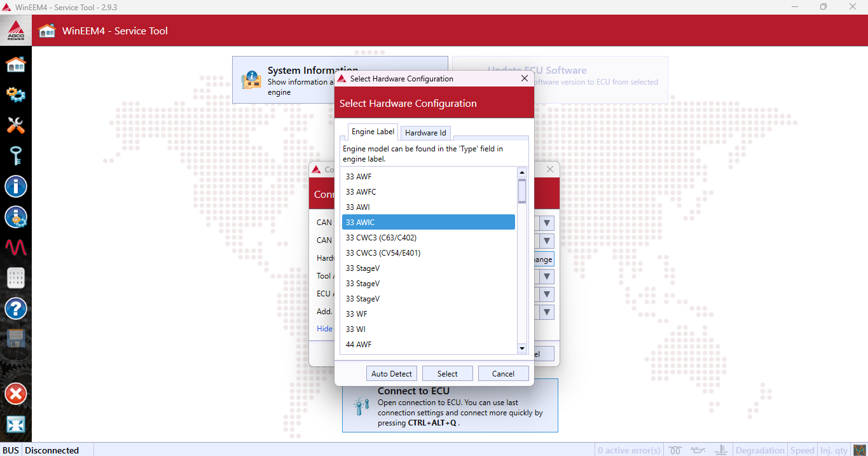This screenshot has height=456, width=868.
Task: Select highlighted engine model 33 AWIC
Action: coord(429,223)
